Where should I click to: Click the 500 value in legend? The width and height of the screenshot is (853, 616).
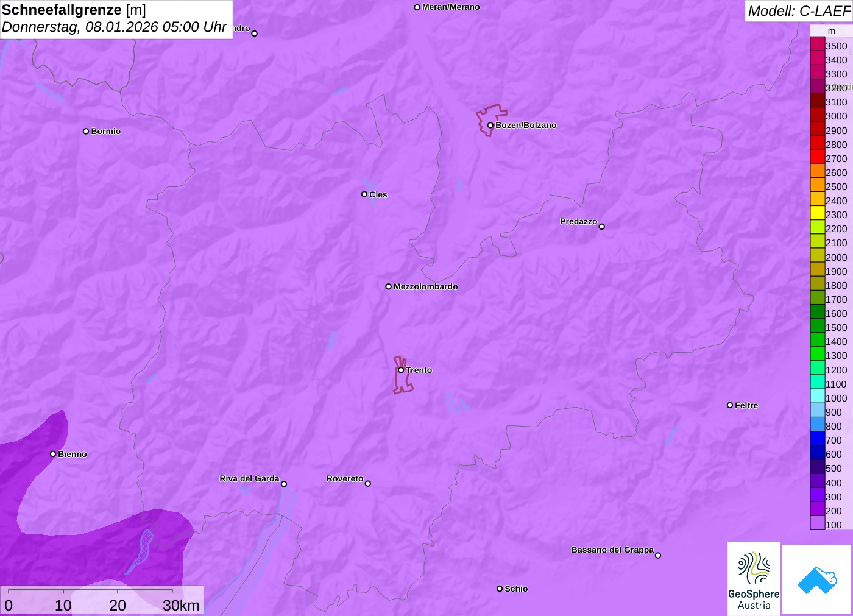click(x=834, y=468)
